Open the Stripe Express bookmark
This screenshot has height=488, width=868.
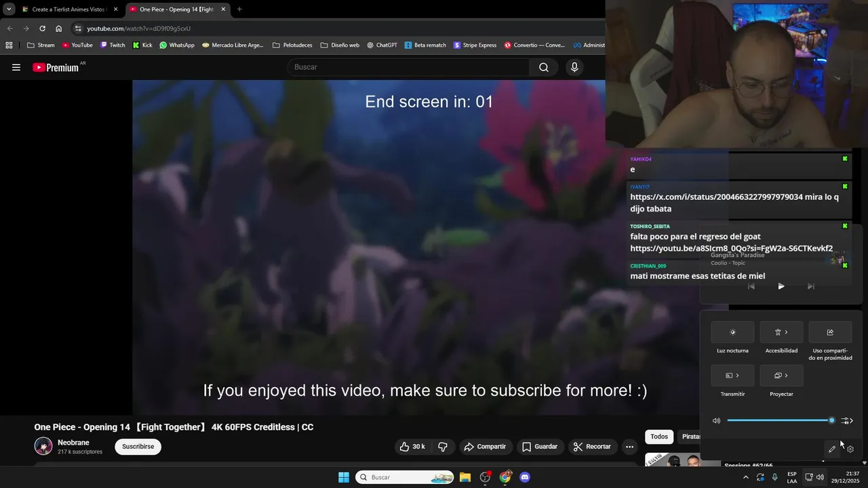click(475, 45)
